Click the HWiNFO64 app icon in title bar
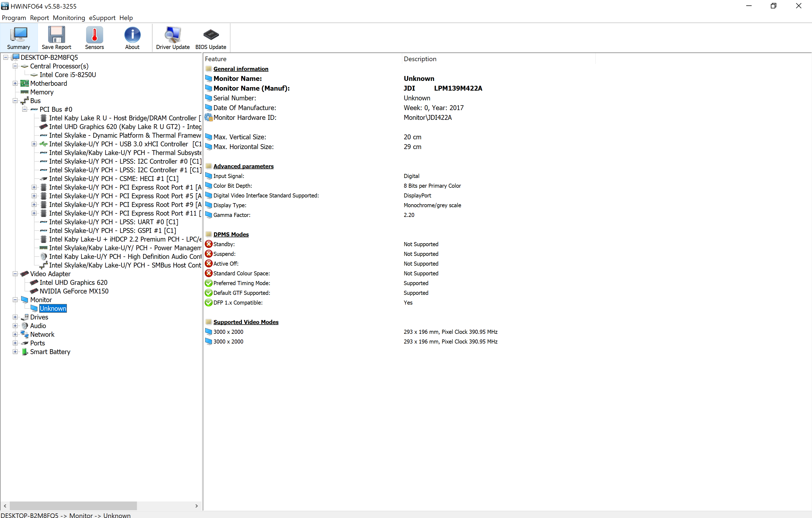The image size is (812, 518). 5,6
